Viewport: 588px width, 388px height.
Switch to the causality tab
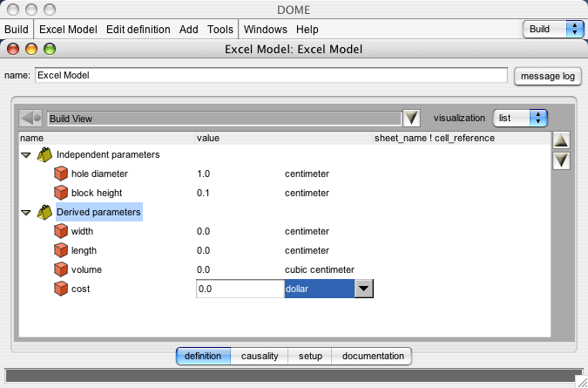point(260,356)
